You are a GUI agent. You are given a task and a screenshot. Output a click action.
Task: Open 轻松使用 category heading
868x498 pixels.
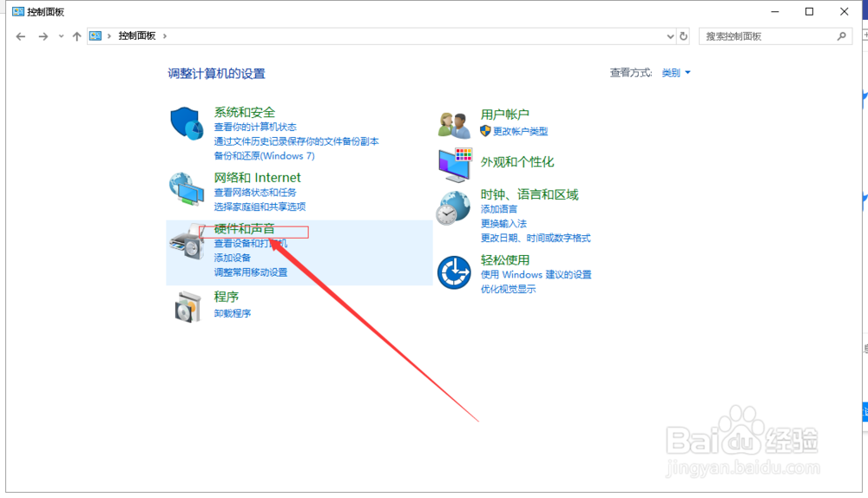(x=505, y=260)
